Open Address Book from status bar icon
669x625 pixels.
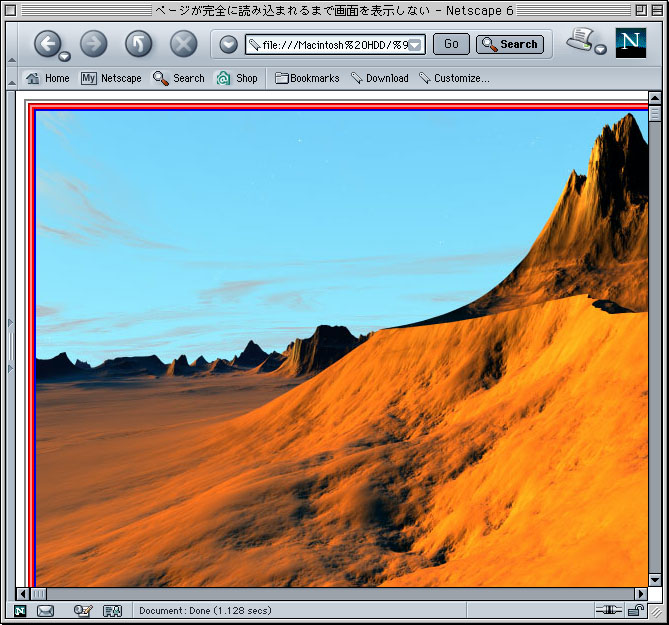point(113,611)
